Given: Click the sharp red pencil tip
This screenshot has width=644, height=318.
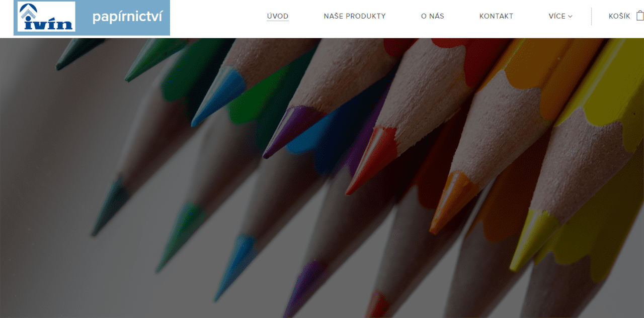Looking at the screenshot, I should (370, 161).
